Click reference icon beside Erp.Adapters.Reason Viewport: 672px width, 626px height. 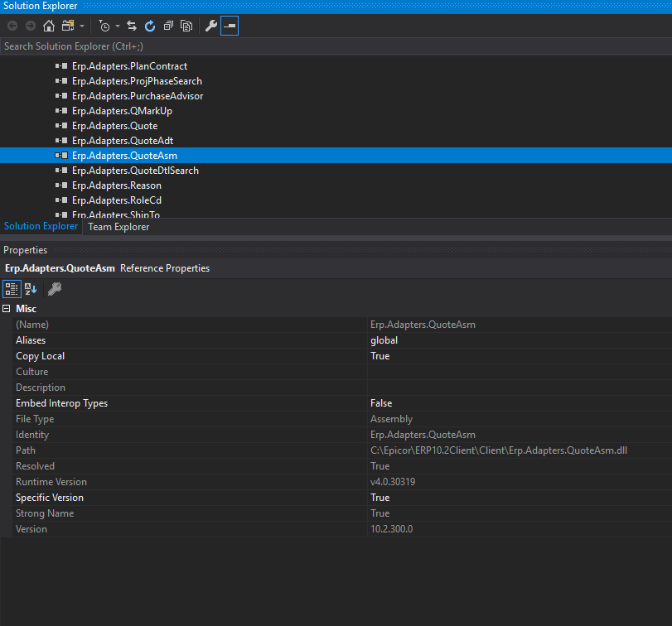tap(61, 185)
